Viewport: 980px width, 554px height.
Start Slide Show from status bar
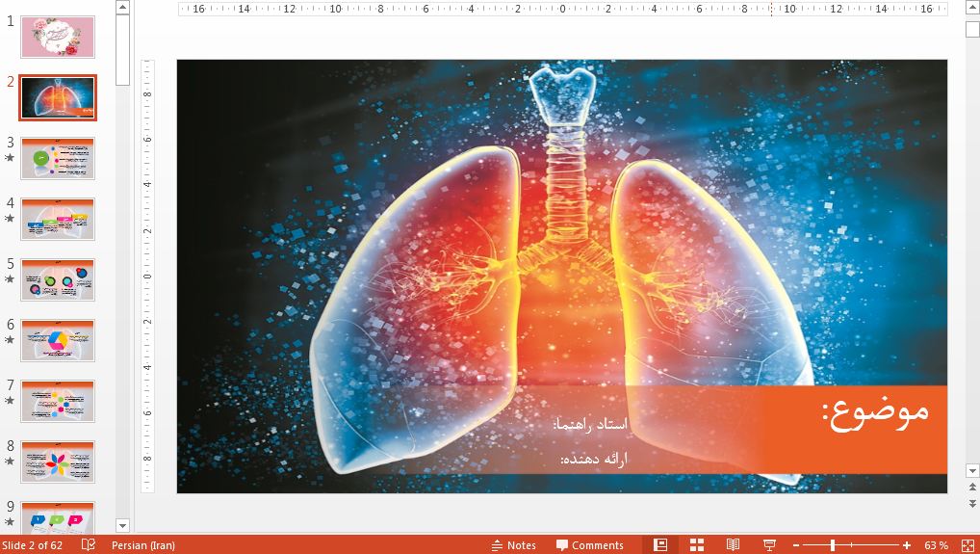(769, 545)
